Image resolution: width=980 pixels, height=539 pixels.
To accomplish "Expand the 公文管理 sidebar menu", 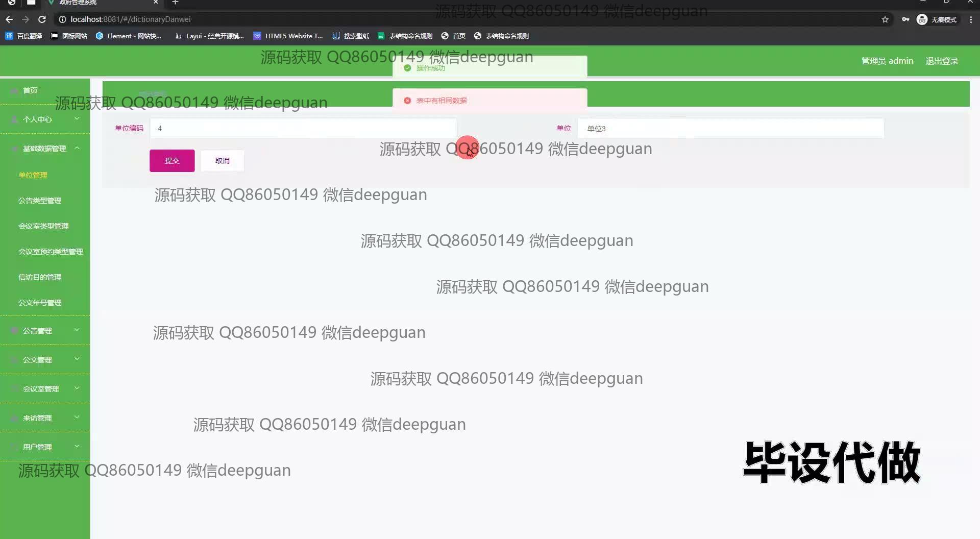I will (45, 360).
